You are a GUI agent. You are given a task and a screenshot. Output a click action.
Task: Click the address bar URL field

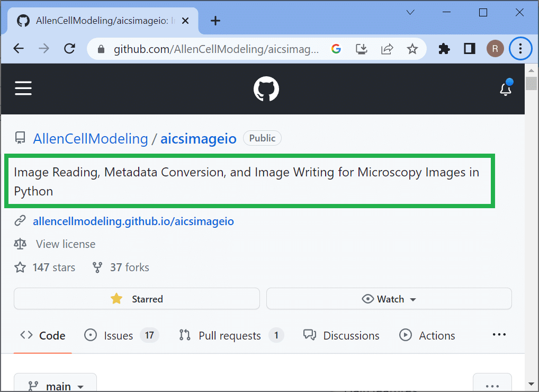pos(216,49)
